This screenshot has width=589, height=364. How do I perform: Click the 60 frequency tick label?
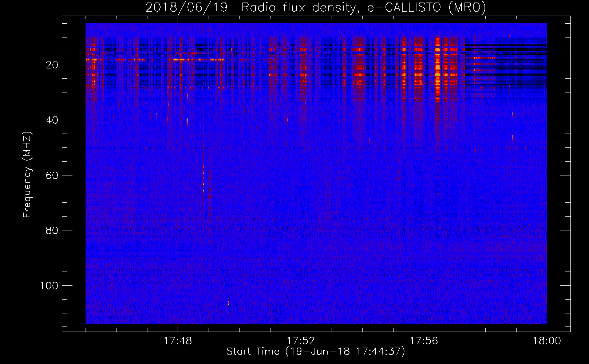click(52, 175)
